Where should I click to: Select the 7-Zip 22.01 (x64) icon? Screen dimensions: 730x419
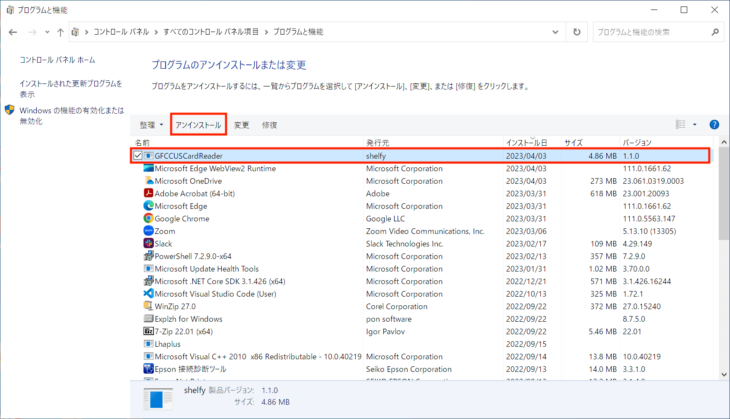coord(149,331)
